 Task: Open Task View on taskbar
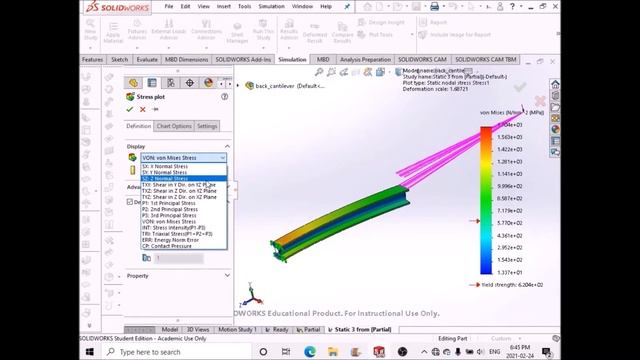tap(286, 352)
